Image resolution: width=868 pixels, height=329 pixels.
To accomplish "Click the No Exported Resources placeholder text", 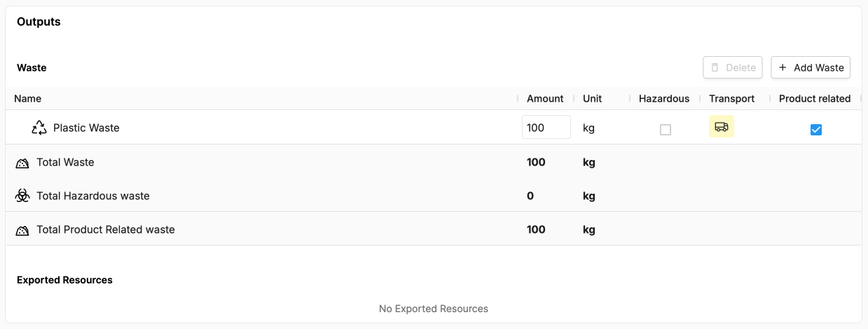I will [433, 309].
